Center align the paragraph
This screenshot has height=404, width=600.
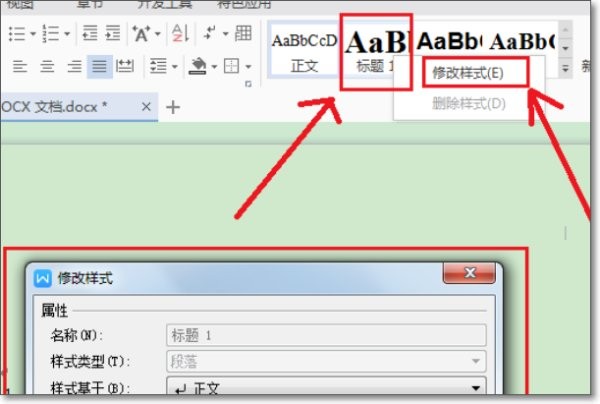47,67
